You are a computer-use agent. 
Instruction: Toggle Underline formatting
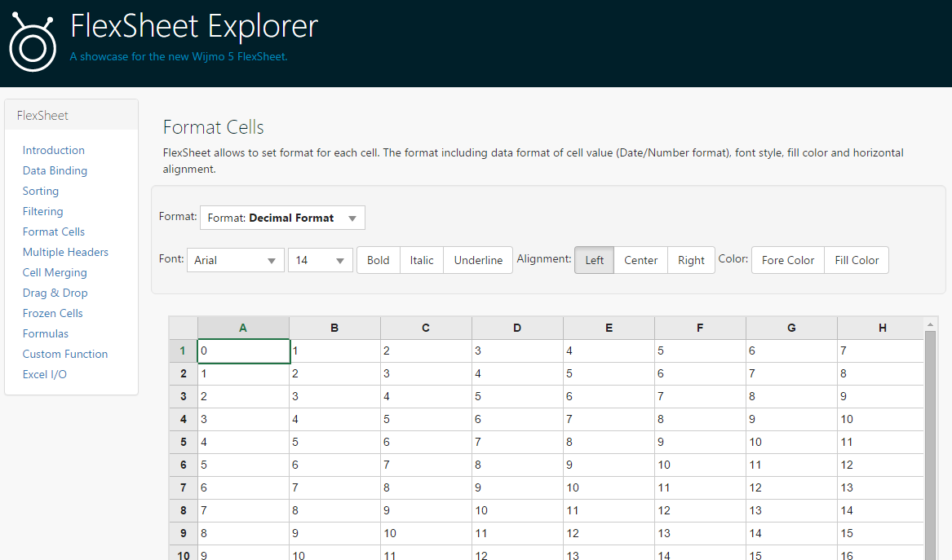tap(478, 260)
